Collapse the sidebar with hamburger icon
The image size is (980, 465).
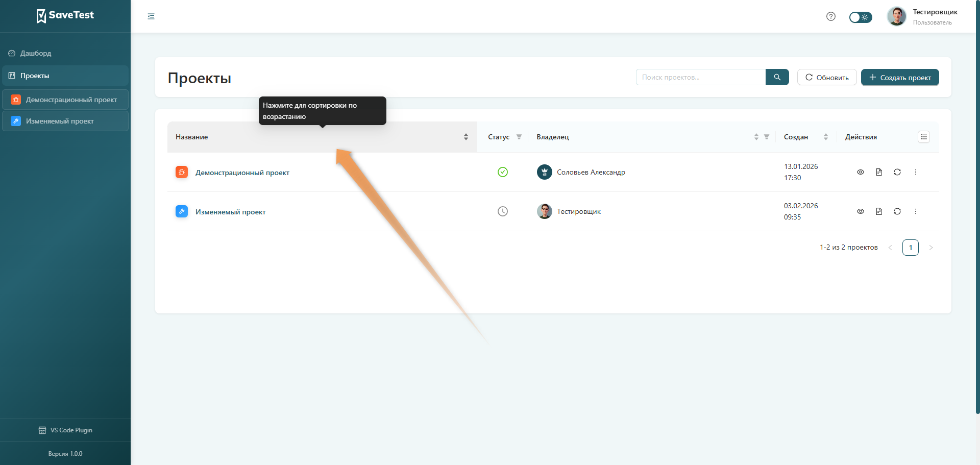point(151,16)
